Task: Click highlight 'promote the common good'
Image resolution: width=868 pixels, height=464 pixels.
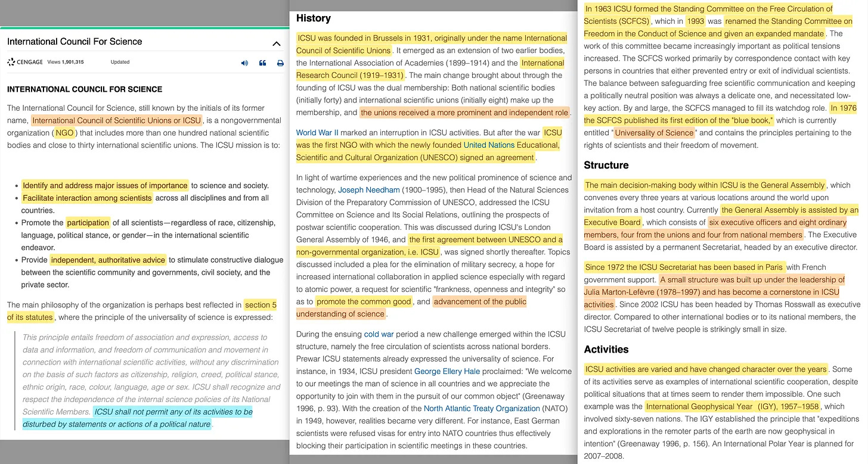Action: [364, 301]
